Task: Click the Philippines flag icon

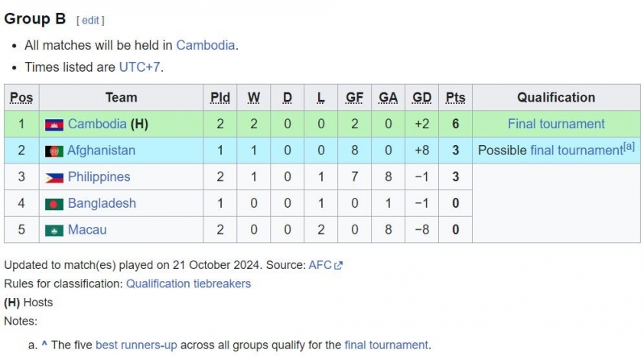Action: (x=54, y=177)
